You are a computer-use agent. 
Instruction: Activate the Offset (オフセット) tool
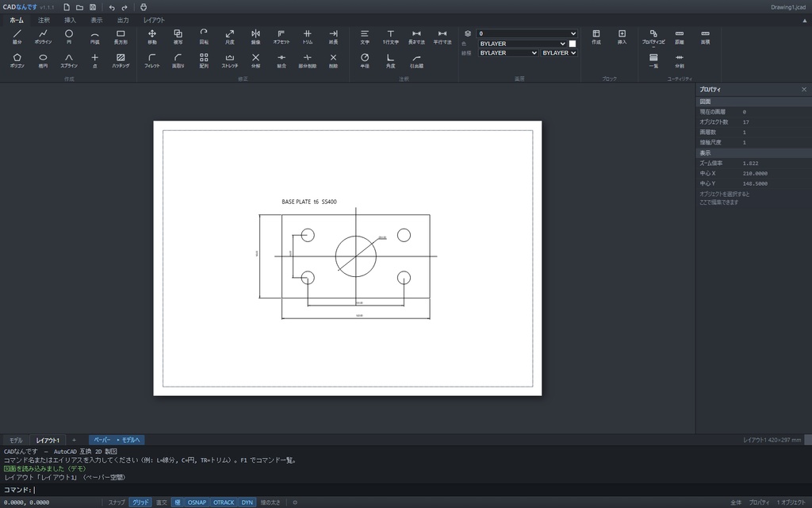pos(282,37)
